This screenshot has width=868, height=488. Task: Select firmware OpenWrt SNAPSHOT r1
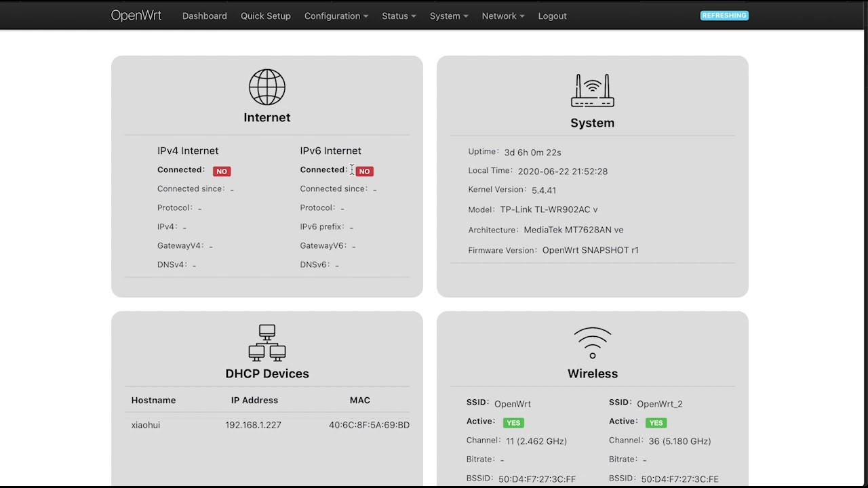coord(590,250)
